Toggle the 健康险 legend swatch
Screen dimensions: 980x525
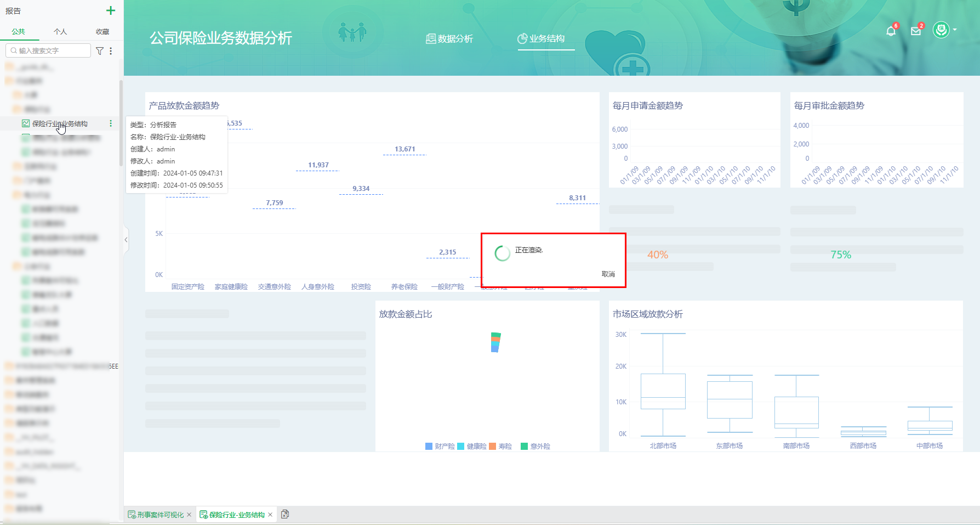(461, 446)
